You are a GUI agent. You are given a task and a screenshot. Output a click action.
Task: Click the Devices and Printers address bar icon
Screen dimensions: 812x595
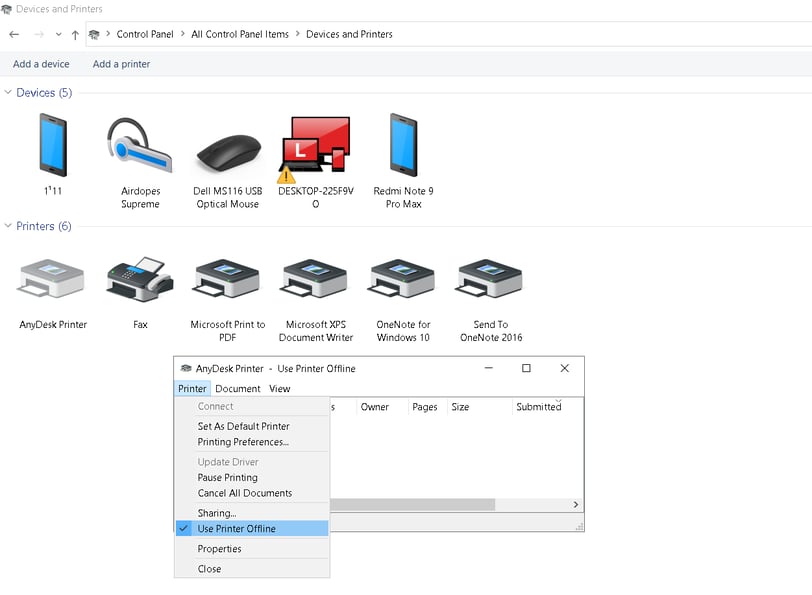94,34
